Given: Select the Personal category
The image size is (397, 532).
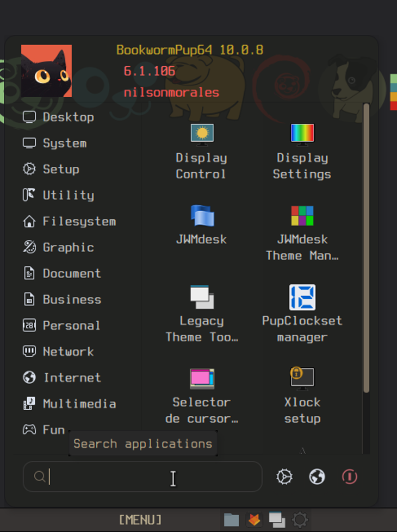Looking at the screenshot, I should coord(61,326).
